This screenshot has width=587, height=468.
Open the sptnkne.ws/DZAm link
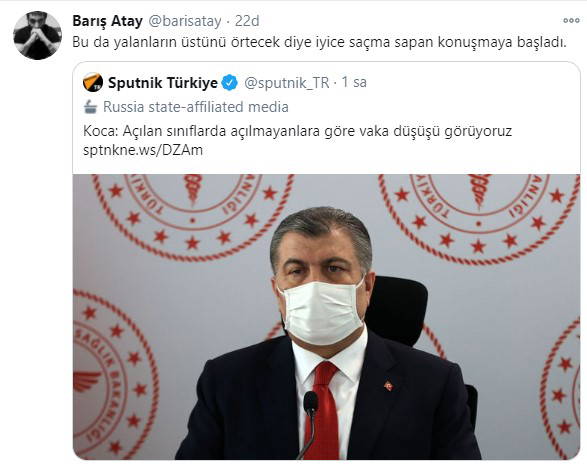pos(143,150)
